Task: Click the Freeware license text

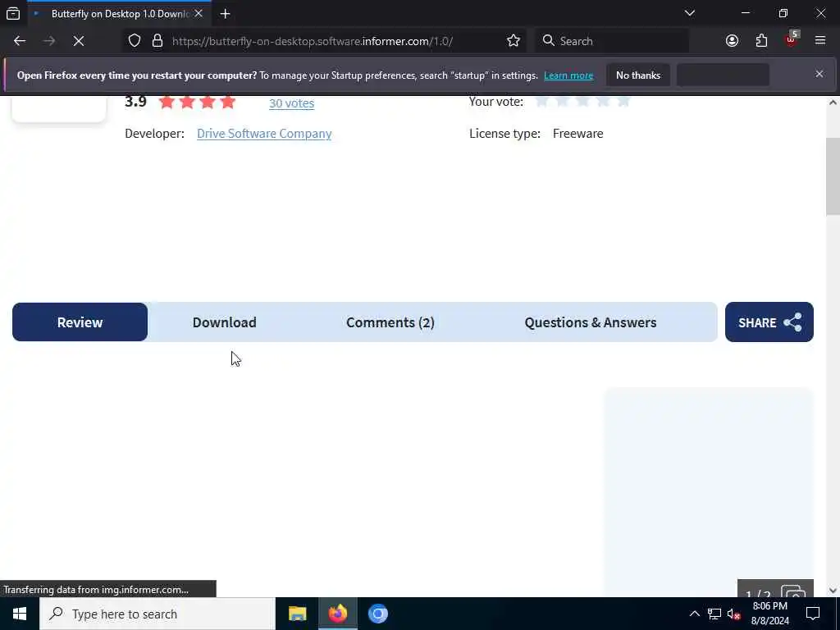Action: [577, 134]
